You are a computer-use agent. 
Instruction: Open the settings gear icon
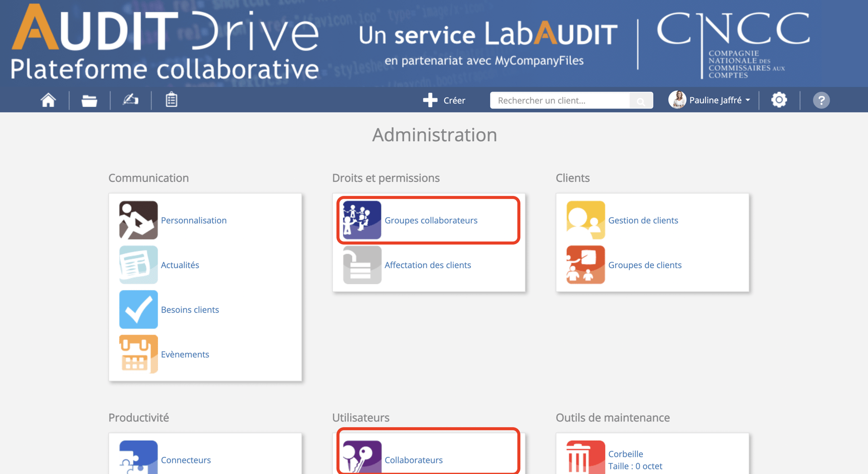click(x=779, y=99)
